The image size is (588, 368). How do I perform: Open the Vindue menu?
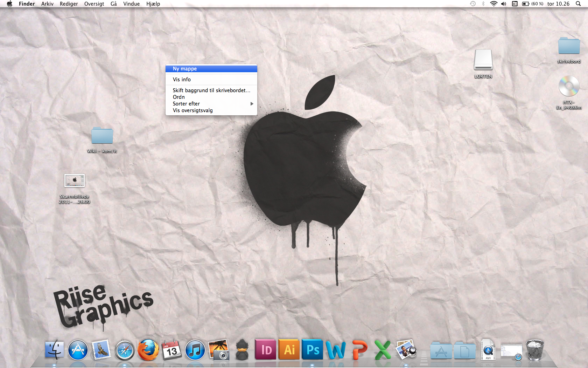pyautogui.click(x=132, y=4)
